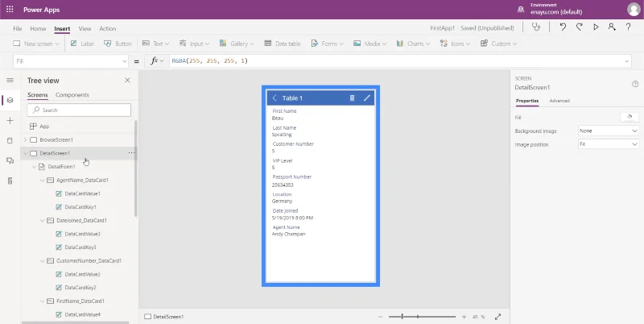Open the Insert plus icon in left rail
The width and height of the screenshot is (644, 324).
click(x=10, y=120)
